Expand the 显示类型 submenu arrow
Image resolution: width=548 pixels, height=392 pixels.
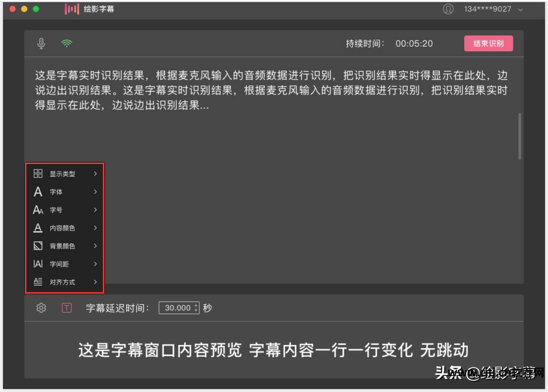coord(95,174)
